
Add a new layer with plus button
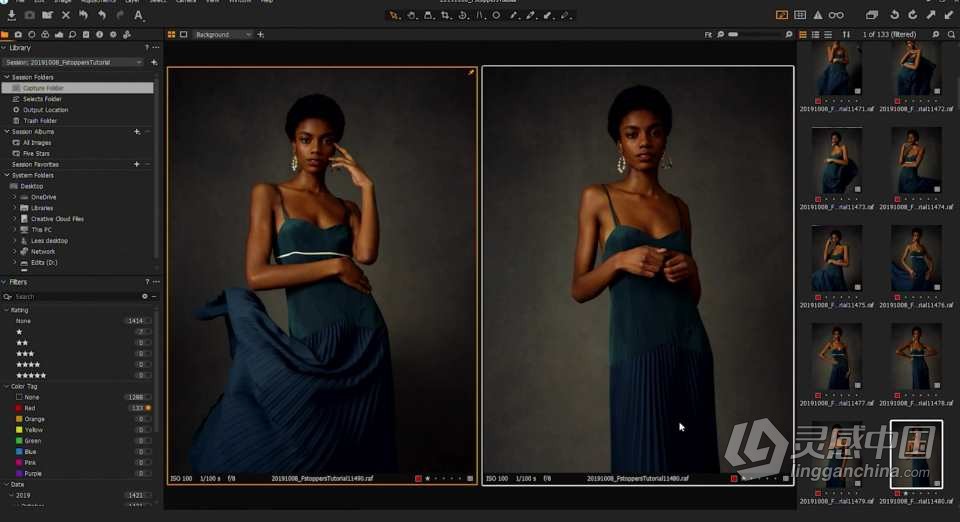(x=261, y=35)
